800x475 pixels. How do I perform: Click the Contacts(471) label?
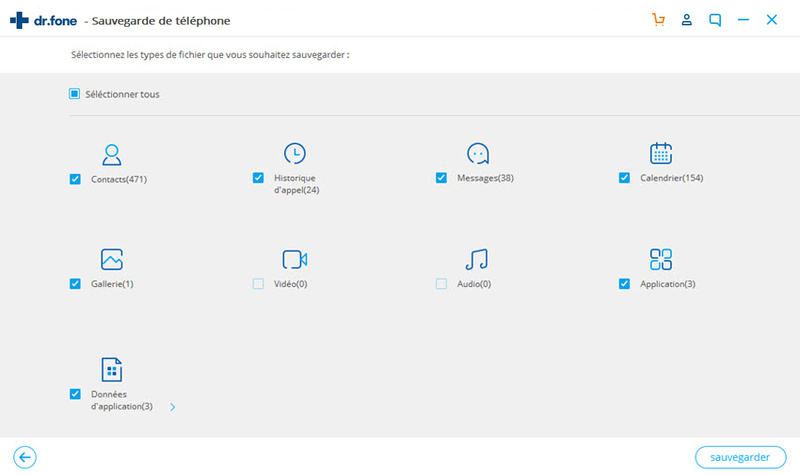click(x=119, y=179)
